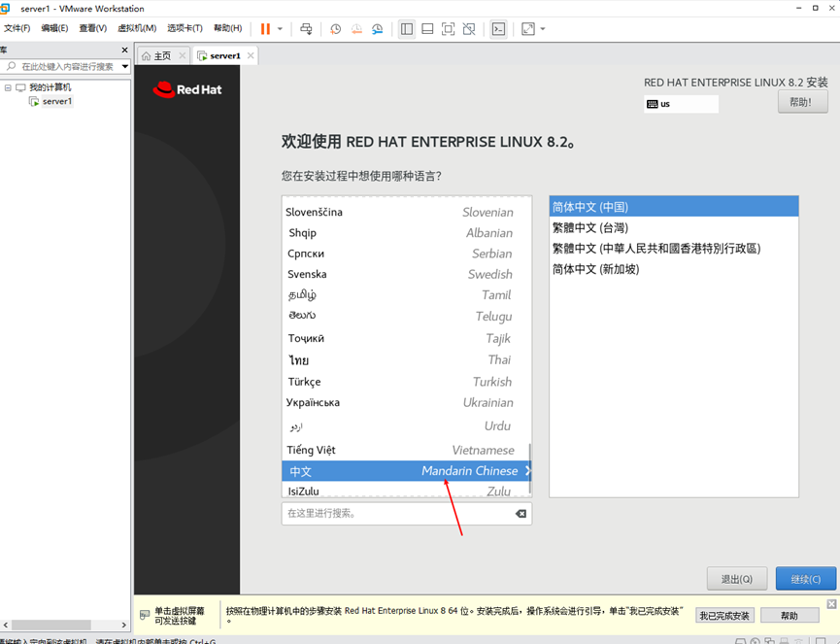Click the 帮助! installer help button
Viewport: 840px width, 644px height.
tap(802, 102)
